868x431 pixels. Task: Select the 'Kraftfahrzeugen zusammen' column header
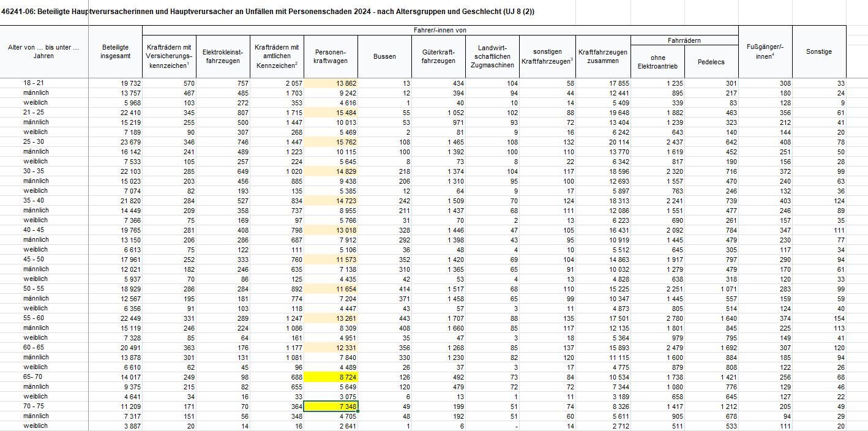coord(603,56)
